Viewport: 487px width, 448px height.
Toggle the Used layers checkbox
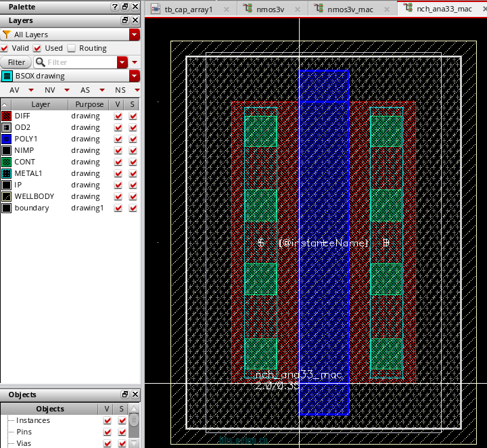37,48
